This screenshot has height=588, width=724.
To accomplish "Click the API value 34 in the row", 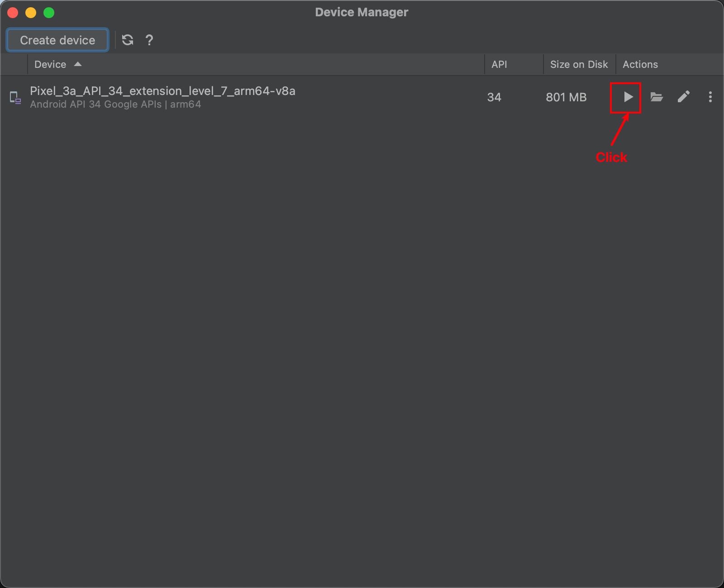I will tap(494, 97).
